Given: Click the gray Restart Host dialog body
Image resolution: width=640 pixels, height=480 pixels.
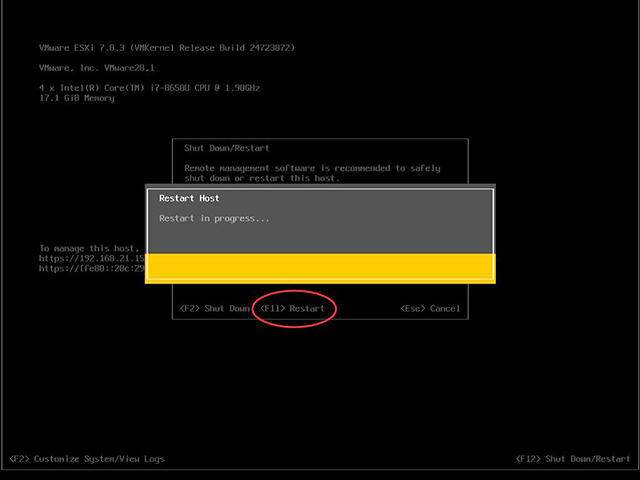Looking at the screenshot, I should pos(320,222).
